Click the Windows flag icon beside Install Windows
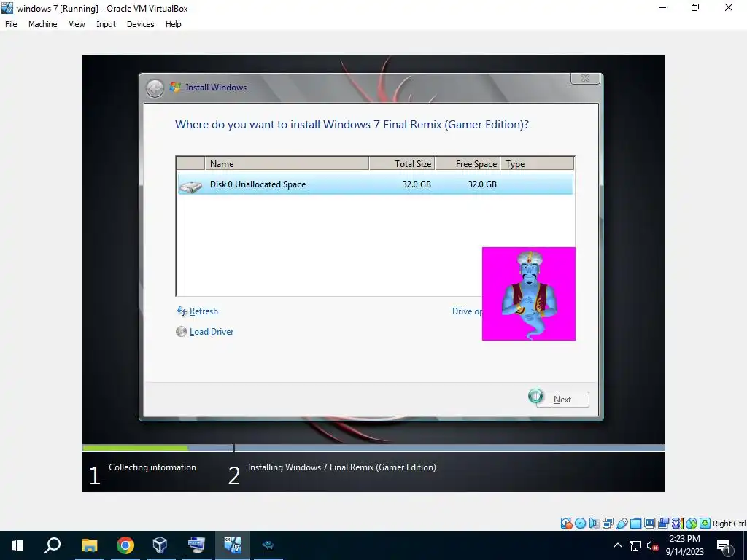747x560 pixels. tap(175, 87)
